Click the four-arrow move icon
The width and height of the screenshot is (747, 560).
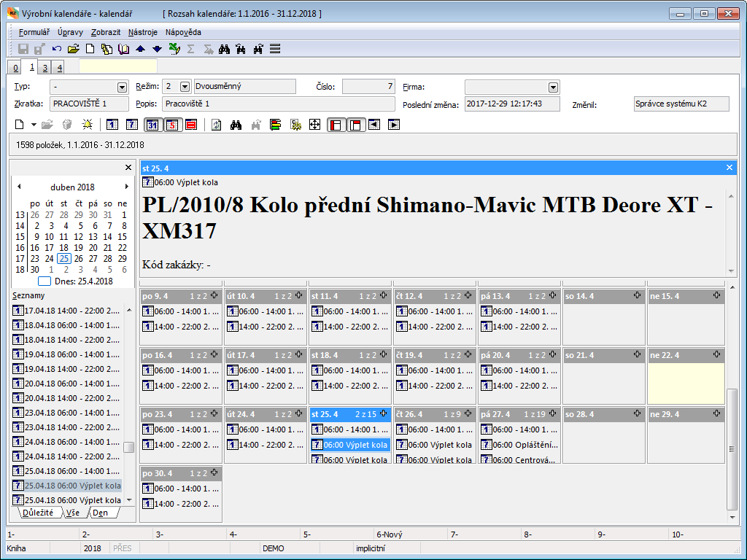click(314, 125)
